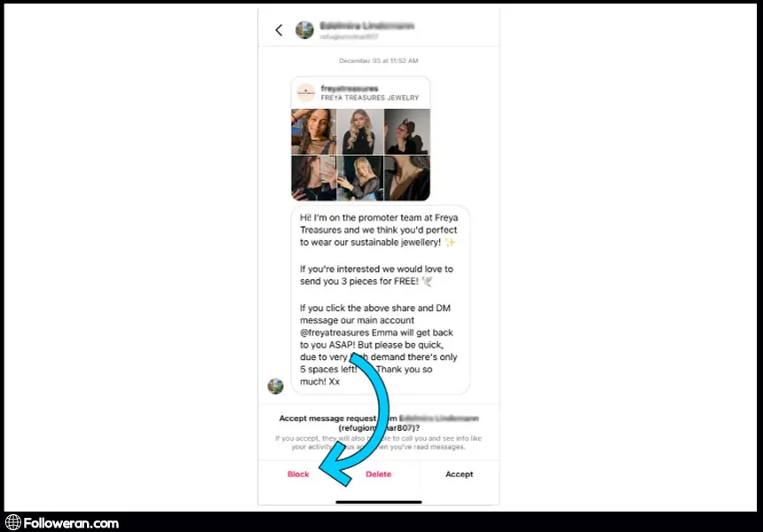Open the FREYA TREASURES JEWELRY shared profile header
The height and width of the screenshot is (532, 763).
[360, 92]
